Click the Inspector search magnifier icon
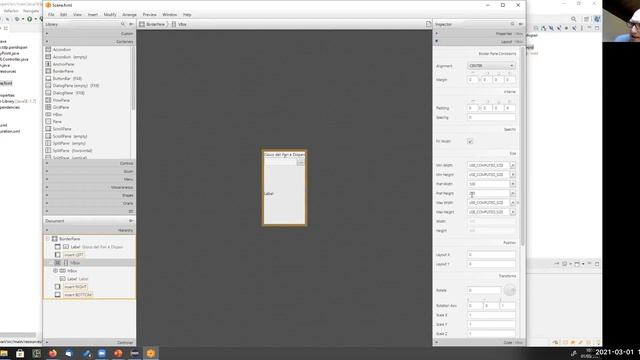Screen dimensions: 640x360 pyautogui.click(x=513, y=24)
